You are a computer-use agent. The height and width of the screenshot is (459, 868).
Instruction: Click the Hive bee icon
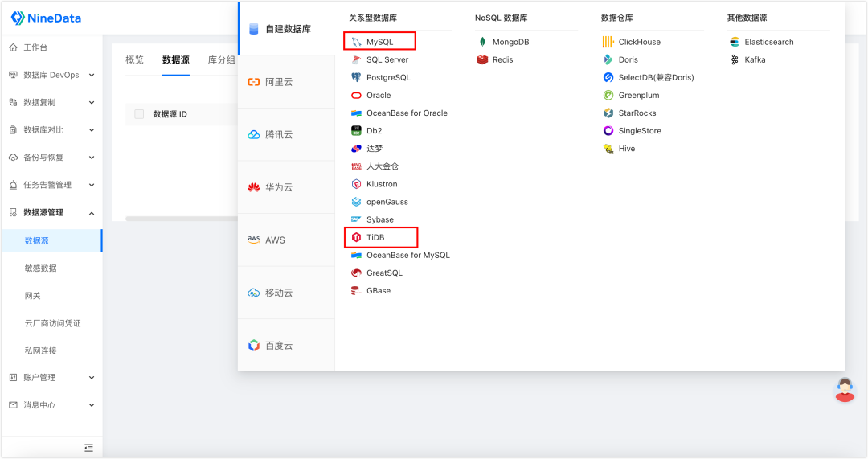click(x=608, y=149)
